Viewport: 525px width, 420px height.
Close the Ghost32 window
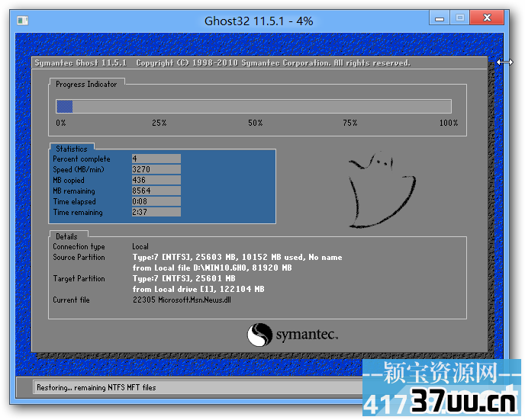click(x=487, y=18)
